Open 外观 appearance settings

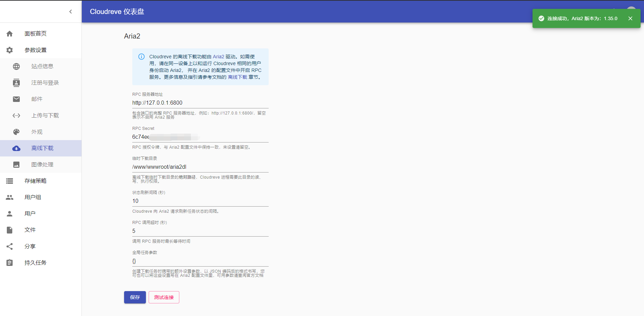pyautogui.click(x=41, y=132)
